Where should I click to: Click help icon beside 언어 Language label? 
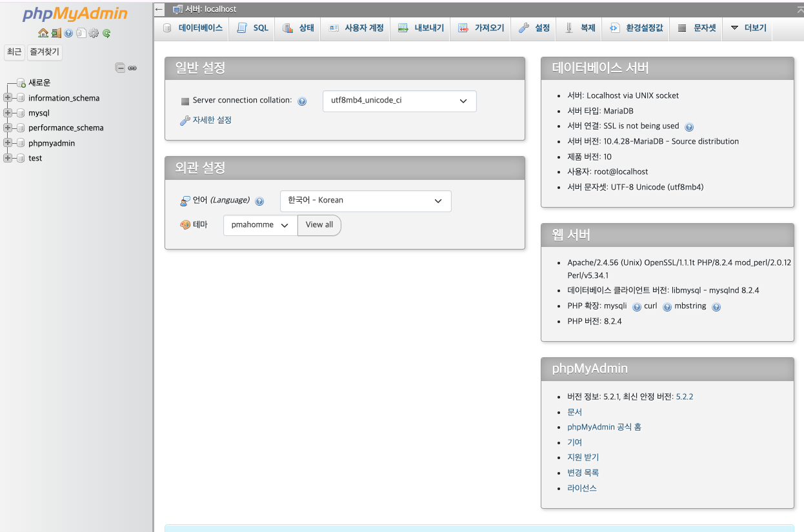tap(259, 201)
